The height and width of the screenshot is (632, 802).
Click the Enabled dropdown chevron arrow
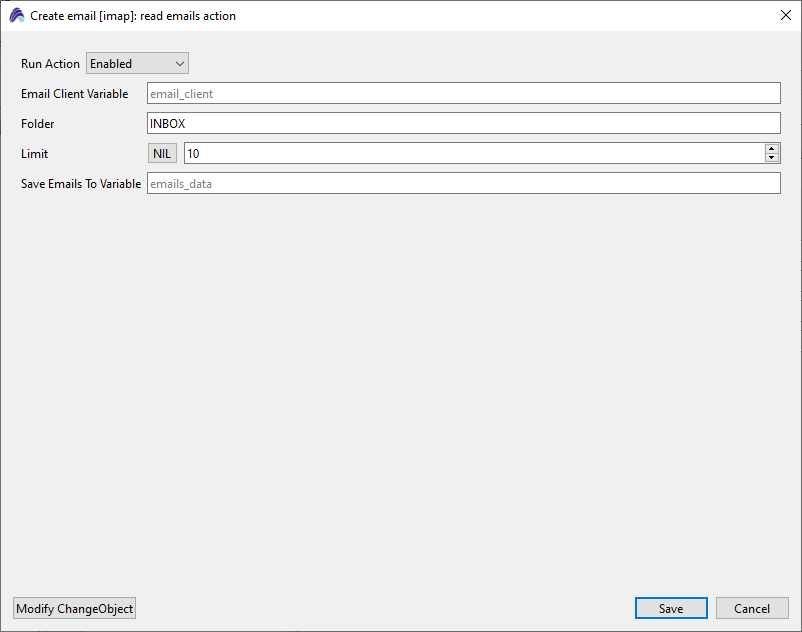coord(180,64)
